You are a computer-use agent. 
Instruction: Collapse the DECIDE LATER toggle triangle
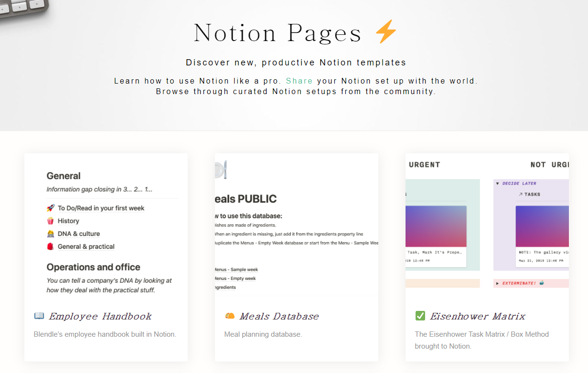tap(498, 183)
